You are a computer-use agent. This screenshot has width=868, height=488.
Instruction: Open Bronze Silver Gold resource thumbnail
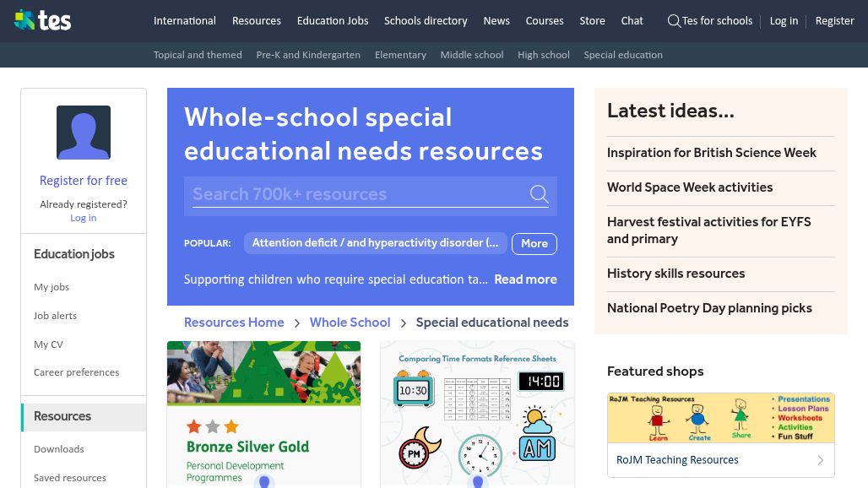(x=263, y=414)
